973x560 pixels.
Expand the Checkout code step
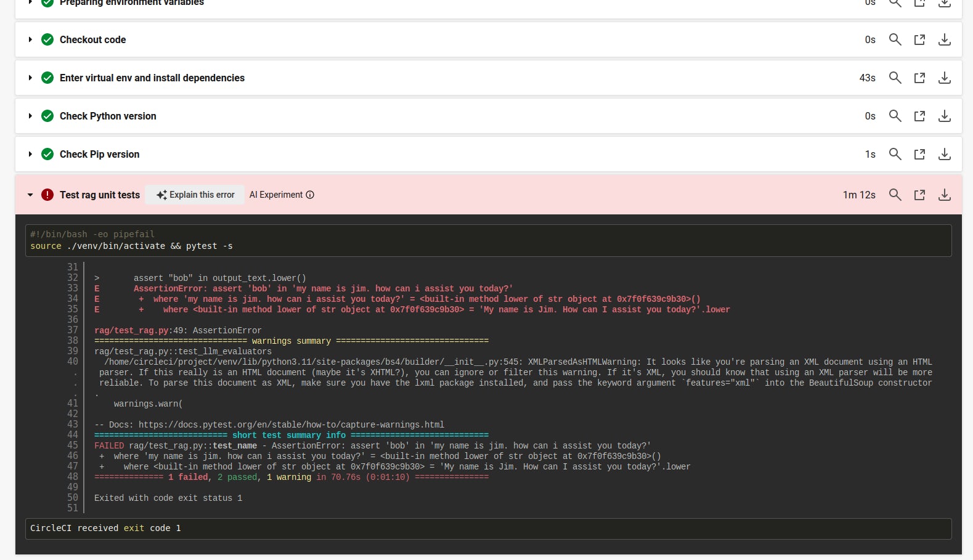(30, 39)
